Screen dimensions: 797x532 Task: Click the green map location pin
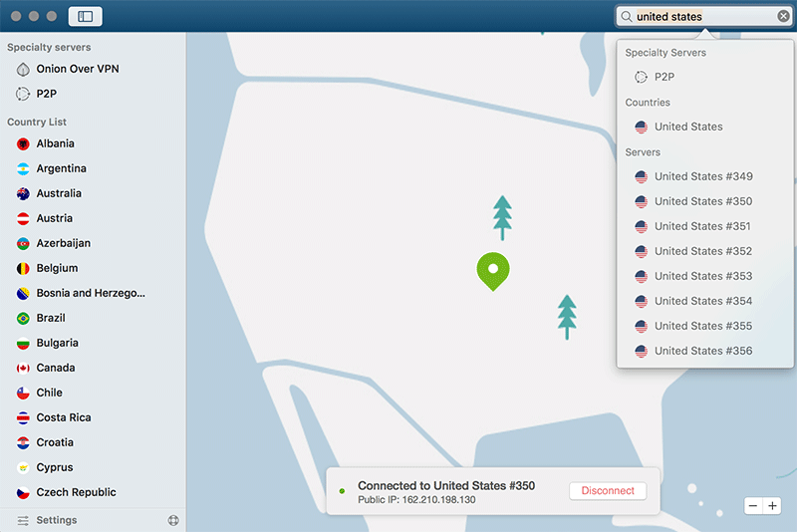pos(493,271)
